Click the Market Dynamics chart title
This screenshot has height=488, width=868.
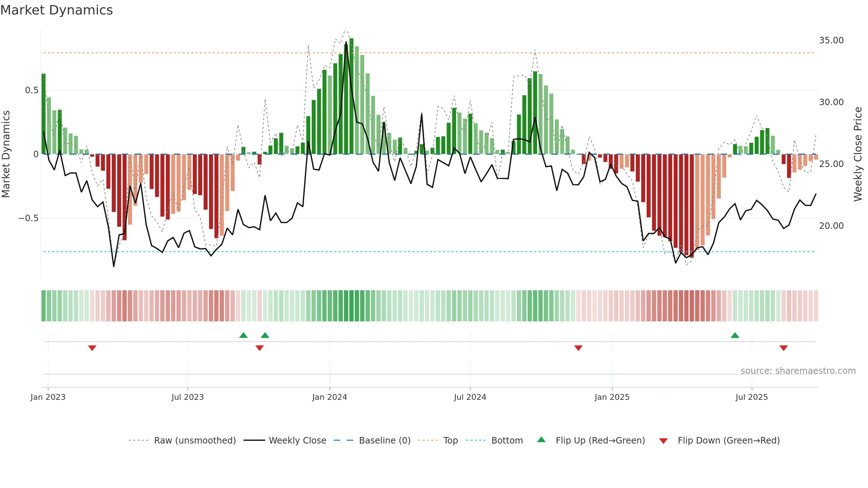click(56, 10)
